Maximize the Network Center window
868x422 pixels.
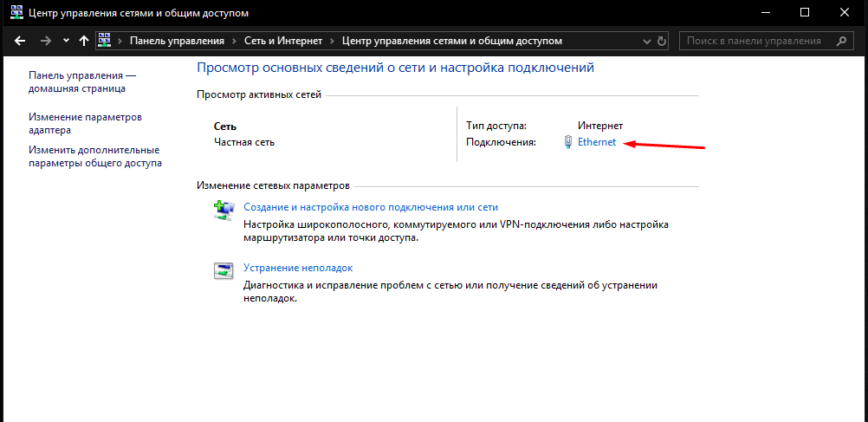coord(805,12)
